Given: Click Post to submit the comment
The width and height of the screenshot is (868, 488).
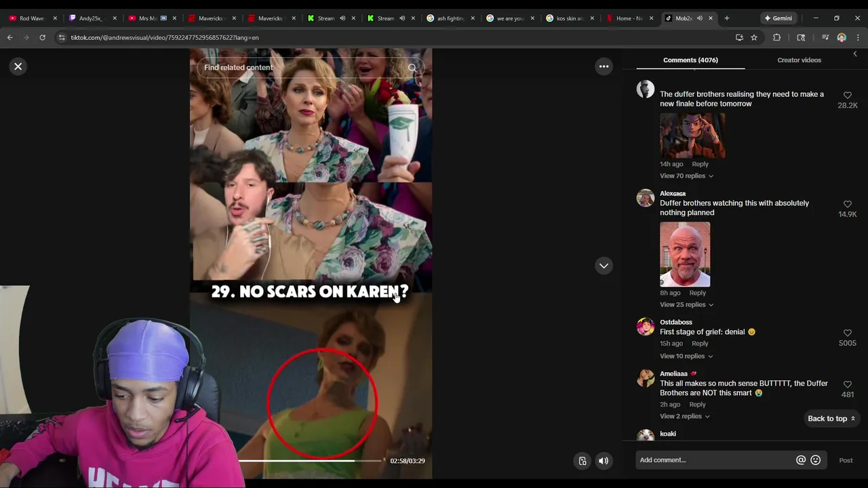Looking at the screenshot, I should click(846, 460).
